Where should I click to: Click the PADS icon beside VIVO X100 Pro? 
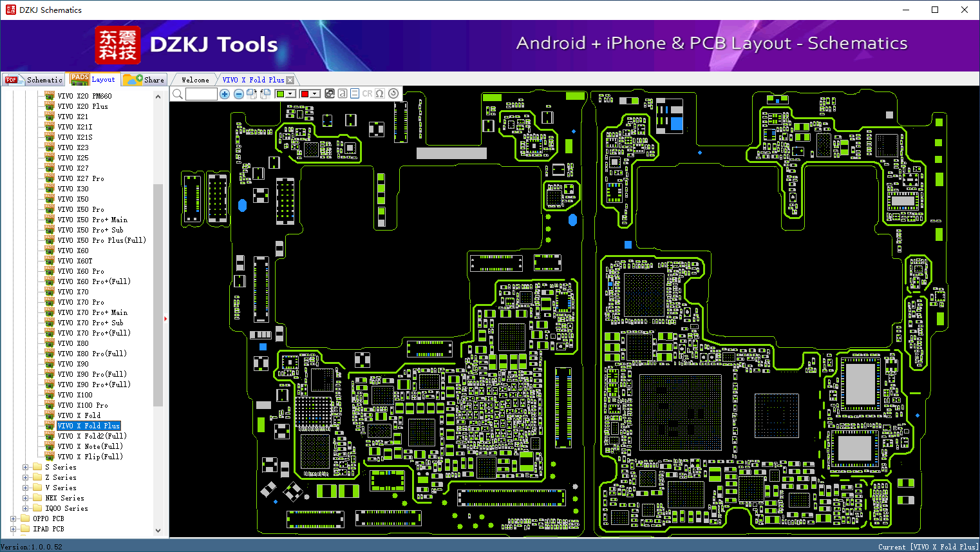click(50, 405)
